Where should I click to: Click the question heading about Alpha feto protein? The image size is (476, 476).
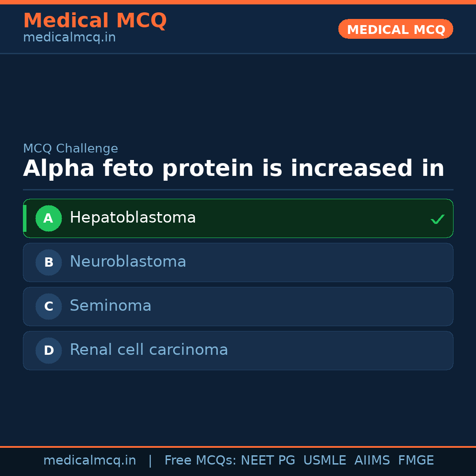point(234,169)
